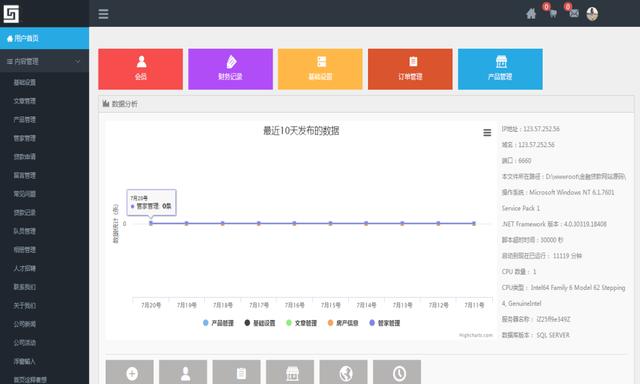Open the dark-orange 订单管理 tile

[410, 69]
